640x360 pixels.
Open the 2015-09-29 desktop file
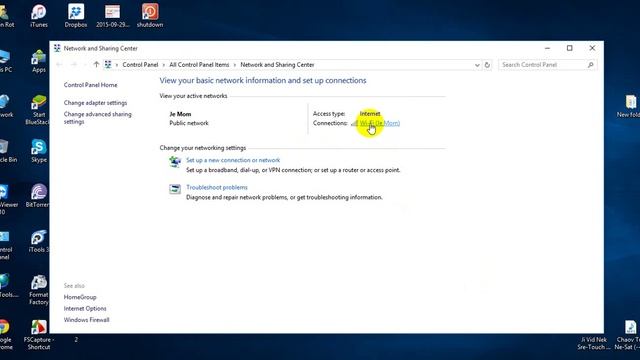pos(112,16)
